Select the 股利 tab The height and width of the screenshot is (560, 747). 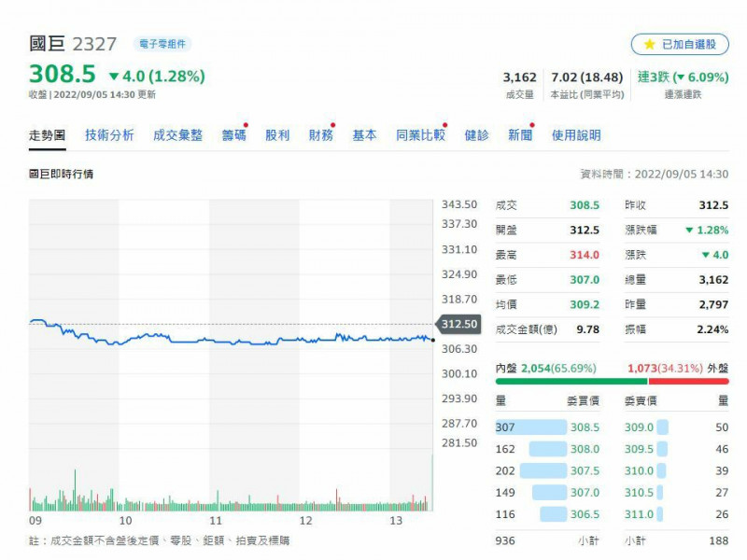(277, 135)
